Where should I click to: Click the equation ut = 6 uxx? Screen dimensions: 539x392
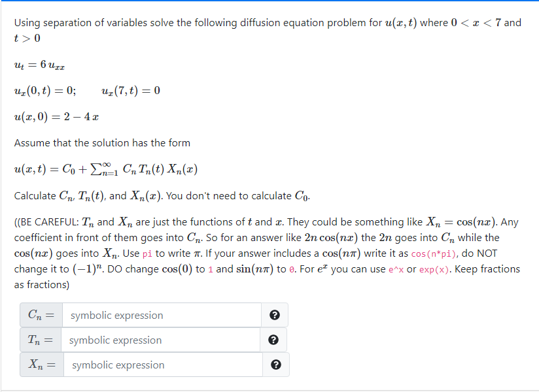[40, 65]
